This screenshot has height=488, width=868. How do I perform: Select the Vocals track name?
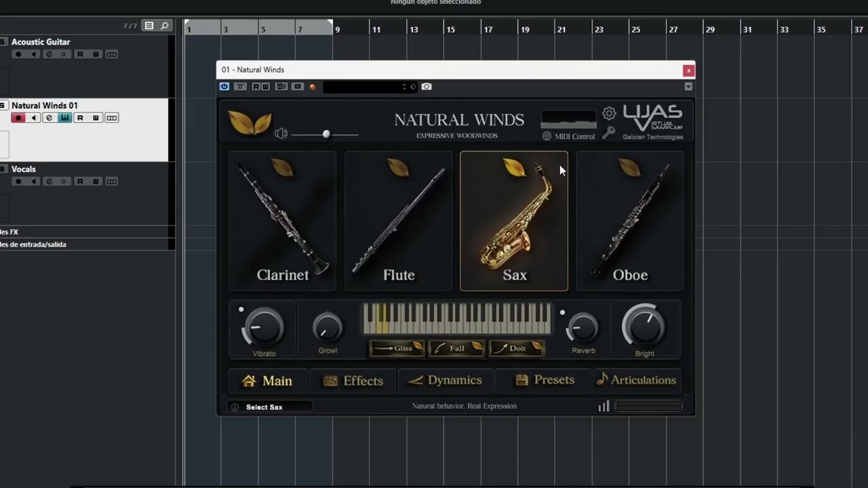(24, 169)
